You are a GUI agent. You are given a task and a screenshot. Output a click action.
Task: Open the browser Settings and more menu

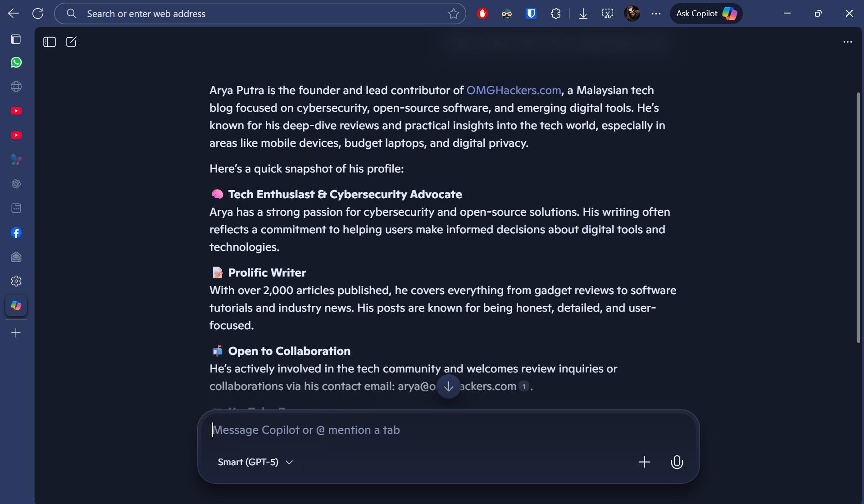click(x=656, y=14)
